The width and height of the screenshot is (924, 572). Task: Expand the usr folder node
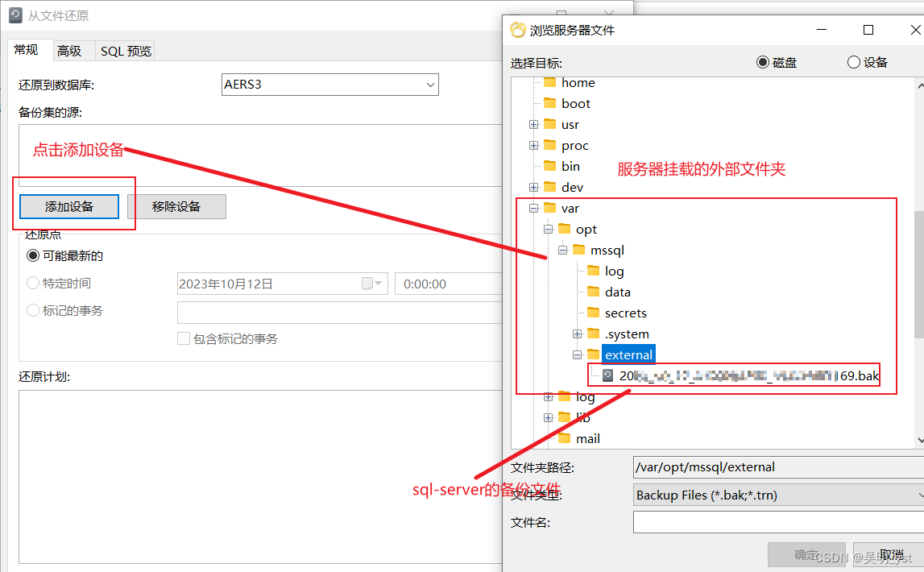point(534,124)
